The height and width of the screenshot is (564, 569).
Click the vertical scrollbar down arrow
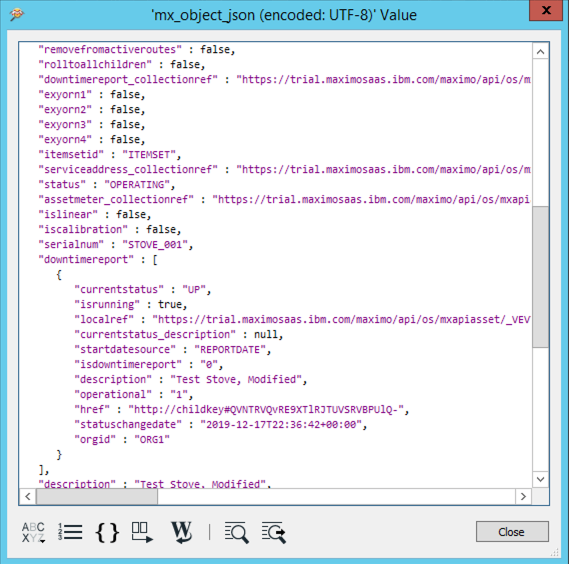540,479
